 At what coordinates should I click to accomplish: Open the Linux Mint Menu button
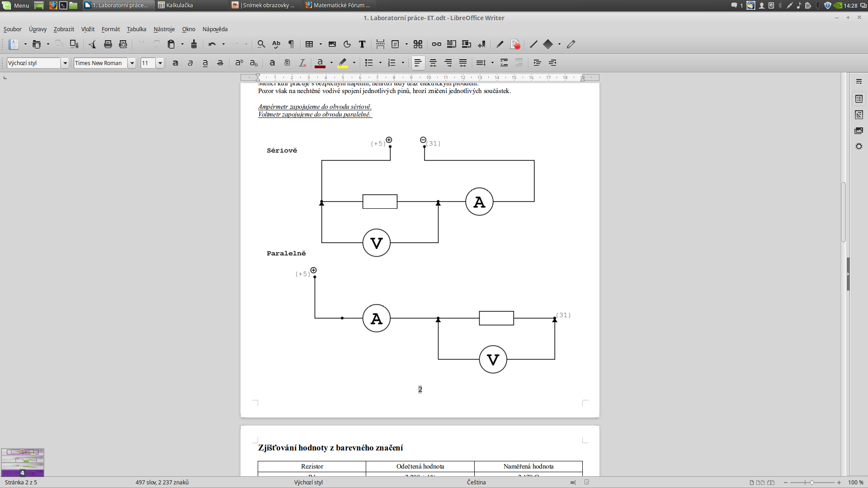16,5
